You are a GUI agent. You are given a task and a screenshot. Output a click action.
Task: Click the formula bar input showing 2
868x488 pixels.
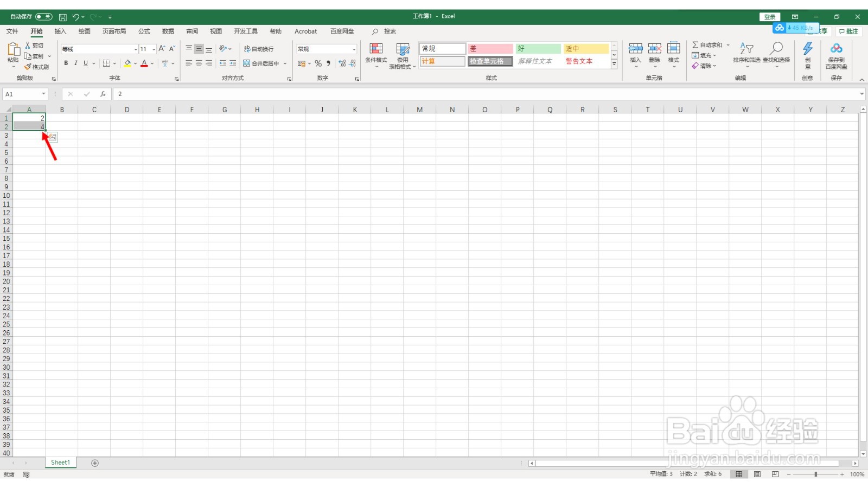pos(486,94)
